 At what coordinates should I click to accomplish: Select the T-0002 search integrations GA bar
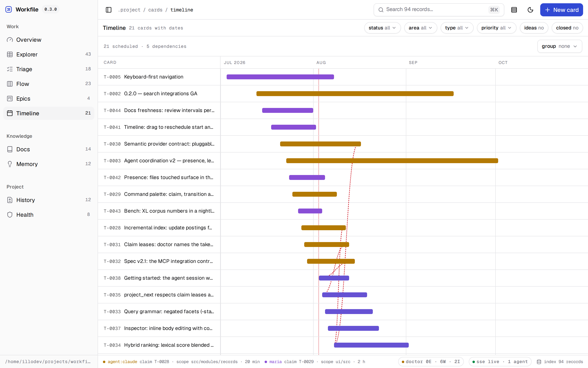pos(355,94)
